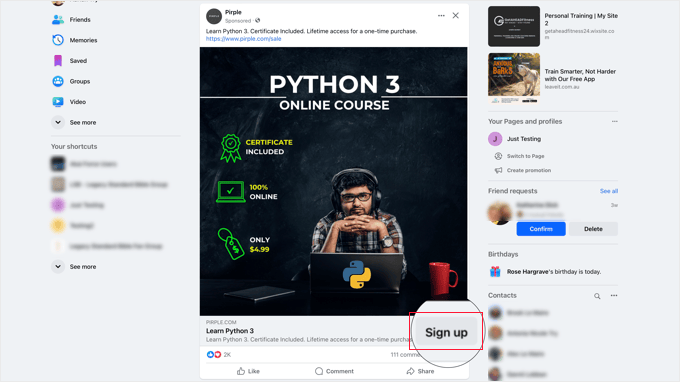The width and height of the screenshot is (680, 382).
Task: Click the Comment speech bubble icon
Action: (319, 371)
